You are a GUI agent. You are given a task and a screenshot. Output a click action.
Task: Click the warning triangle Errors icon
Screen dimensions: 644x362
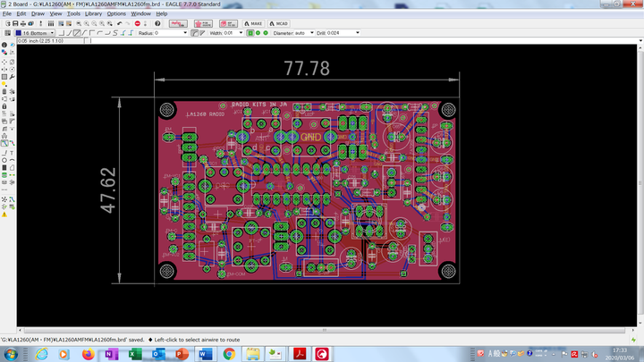(x=4, y=214)
